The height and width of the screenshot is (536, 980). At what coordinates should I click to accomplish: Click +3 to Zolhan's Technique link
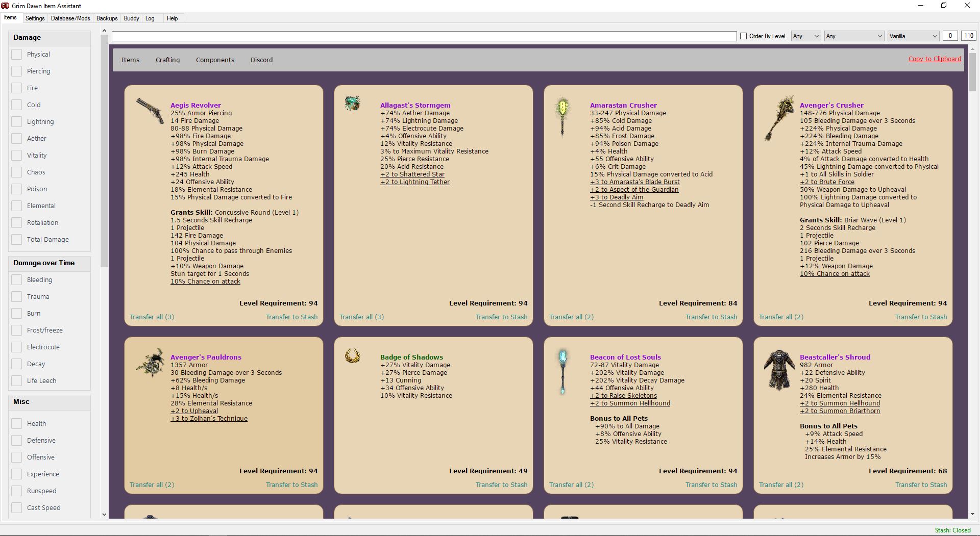point(209,418)
